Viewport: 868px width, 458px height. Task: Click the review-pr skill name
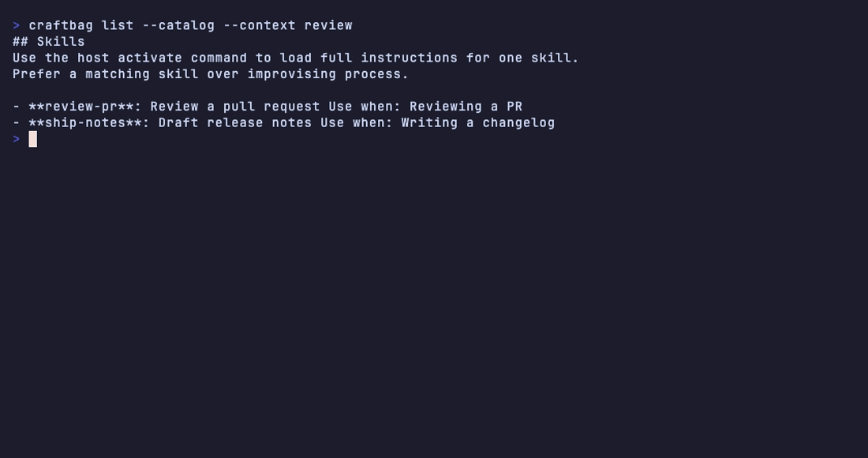point(81,107)
